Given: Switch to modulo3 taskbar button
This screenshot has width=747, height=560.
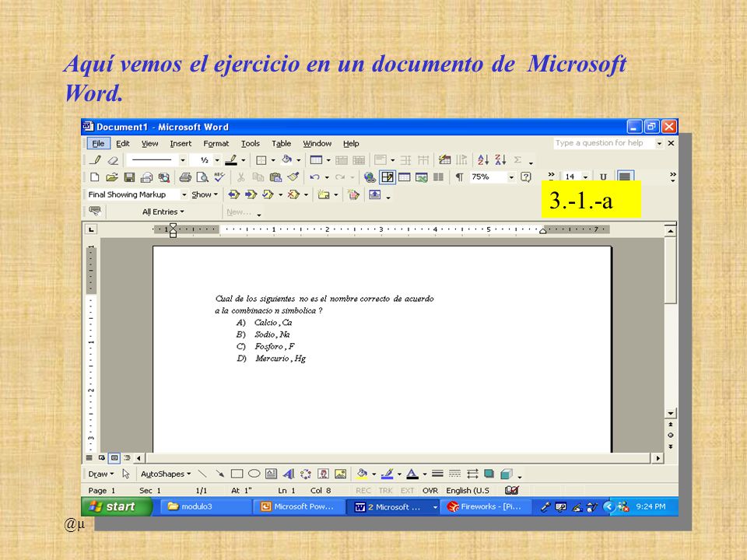Looking at the screenshot, I should click(x=205, y=506).
